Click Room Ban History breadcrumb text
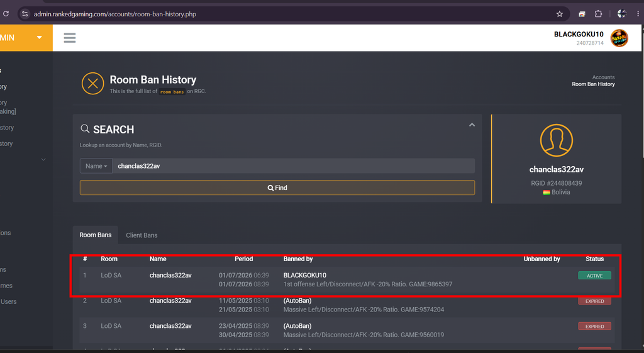Viewport: 644px width, 353px height. coord(593,84)
